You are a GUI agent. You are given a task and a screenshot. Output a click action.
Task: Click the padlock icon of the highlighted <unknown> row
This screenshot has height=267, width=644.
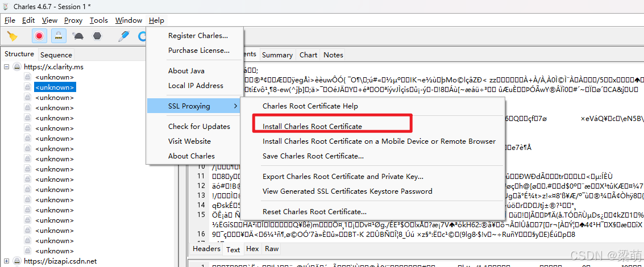(27, 87)
